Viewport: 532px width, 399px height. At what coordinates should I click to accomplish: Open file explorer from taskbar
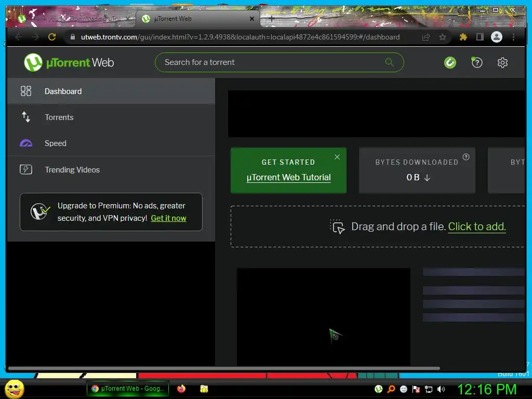pyautogui.click(x=204, y=389)
